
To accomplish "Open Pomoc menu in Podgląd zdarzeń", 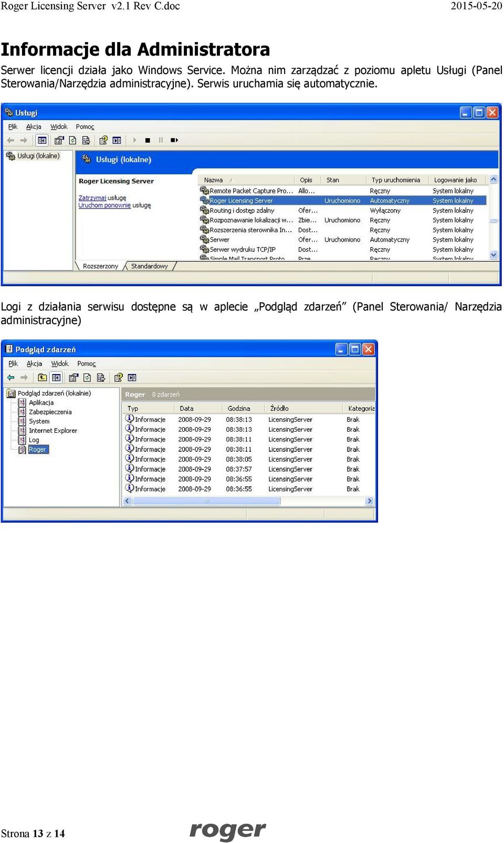I will pos(87,363).
